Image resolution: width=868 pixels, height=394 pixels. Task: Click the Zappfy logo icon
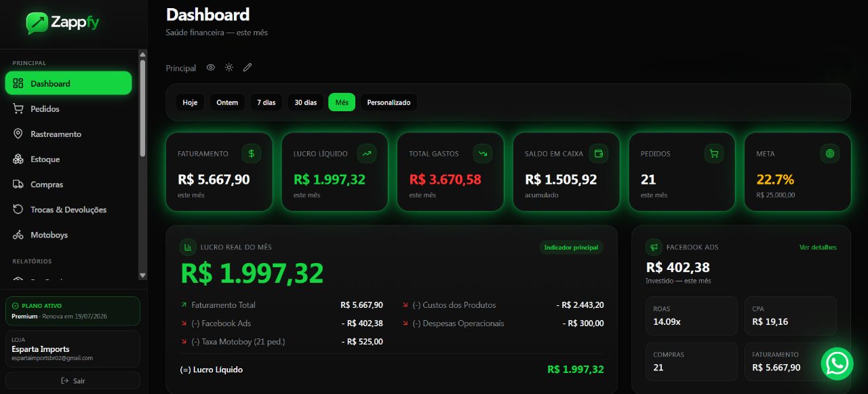coord(37,23)
